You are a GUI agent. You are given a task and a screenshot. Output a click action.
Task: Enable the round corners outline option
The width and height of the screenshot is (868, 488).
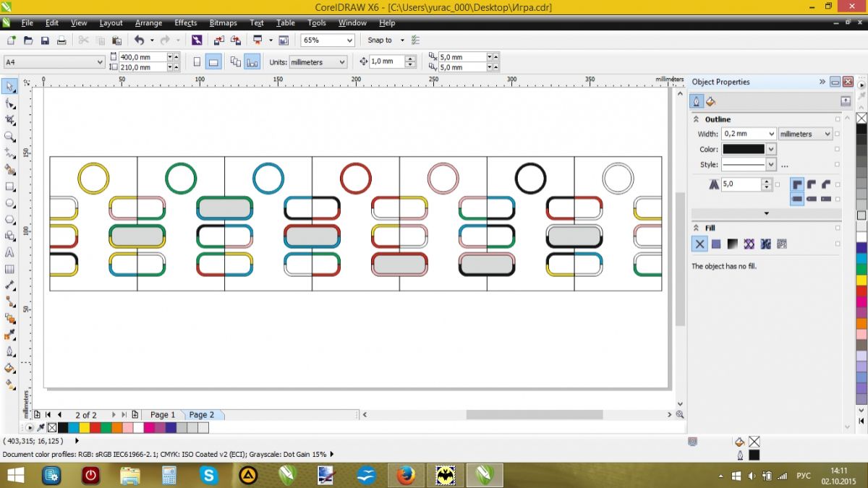812,185
